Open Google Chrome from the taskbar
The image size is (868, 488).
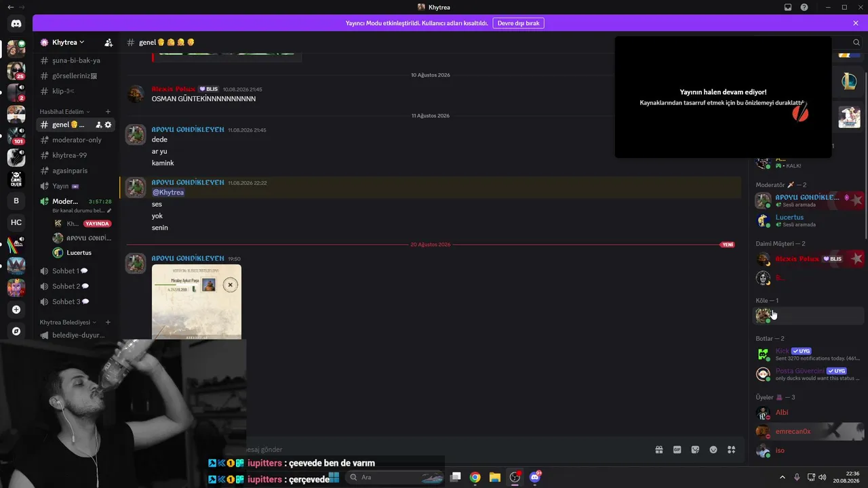point(475,477)
